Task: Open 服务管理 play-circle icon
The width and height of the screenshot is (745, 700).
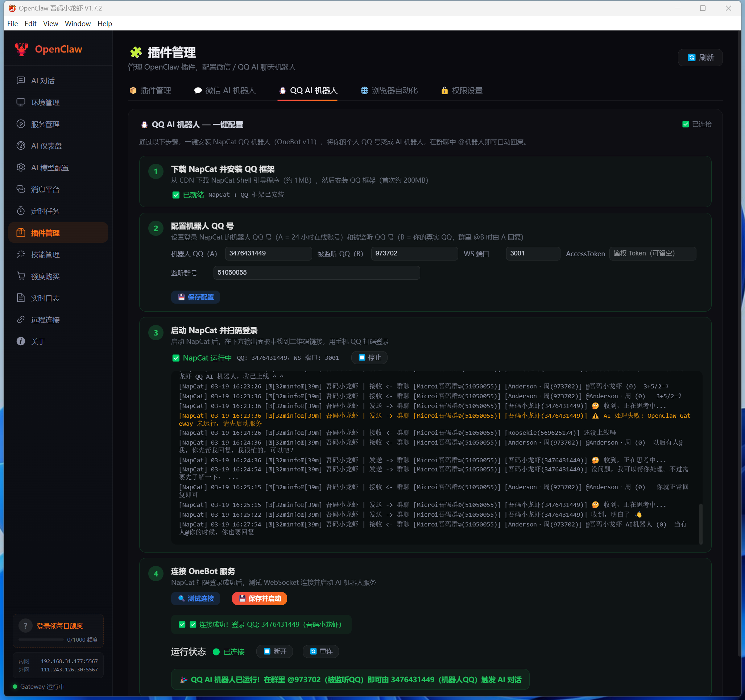Action: (21, 124)
